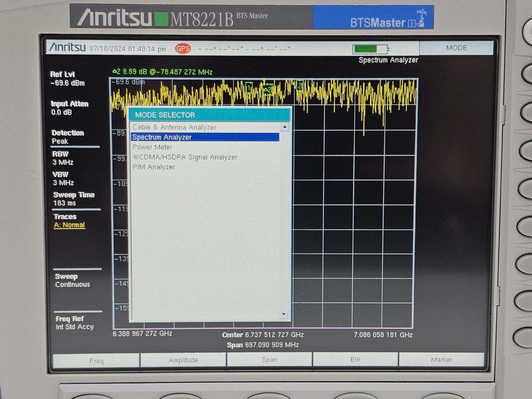Image resolution: width=532 pixels, height=399 pixels.
Task: Click the mode list scroll up arrow
Action: tap(285, 127)
